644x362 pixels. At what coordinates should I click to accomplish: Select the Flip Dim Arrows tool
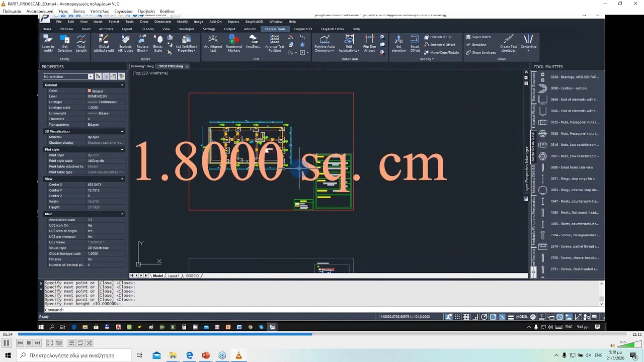(x=369, y=44)
